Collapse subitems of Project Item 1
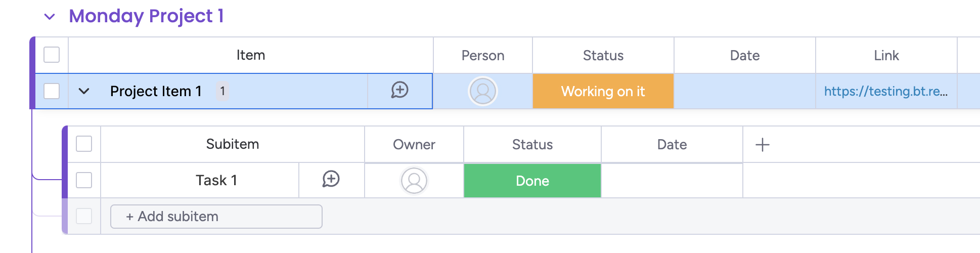980x253 pixels. pos(84,91)
